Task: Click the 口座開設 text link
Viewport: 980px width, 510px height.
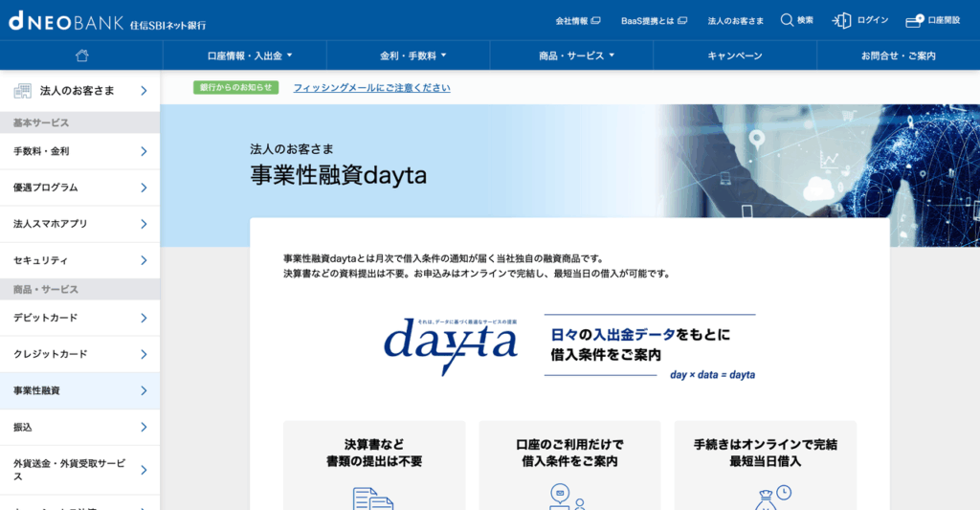Action: 944,20
